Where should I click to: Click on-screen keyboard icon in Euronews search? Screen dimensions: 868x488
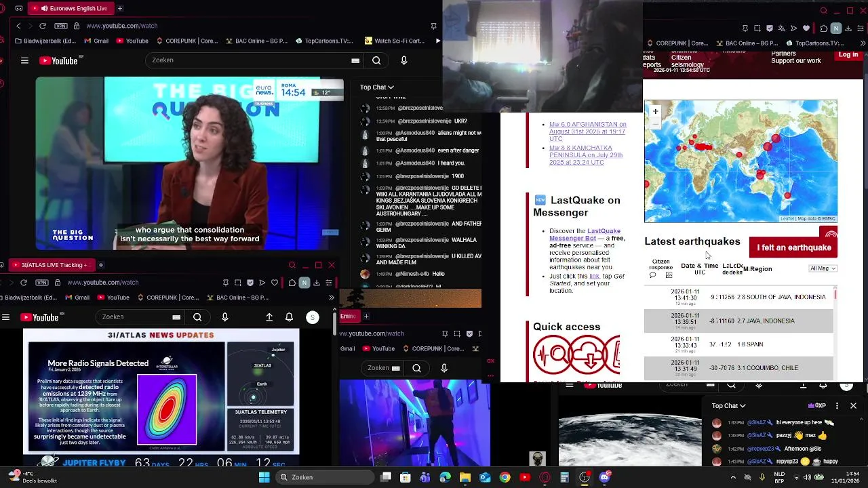point(355,60)
